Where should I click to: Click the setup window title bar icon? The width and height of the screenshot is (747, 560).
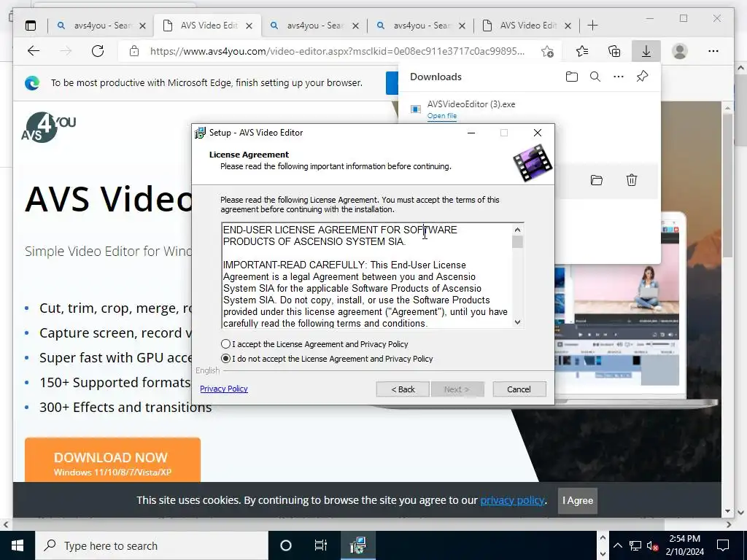[x=200, y=133]
